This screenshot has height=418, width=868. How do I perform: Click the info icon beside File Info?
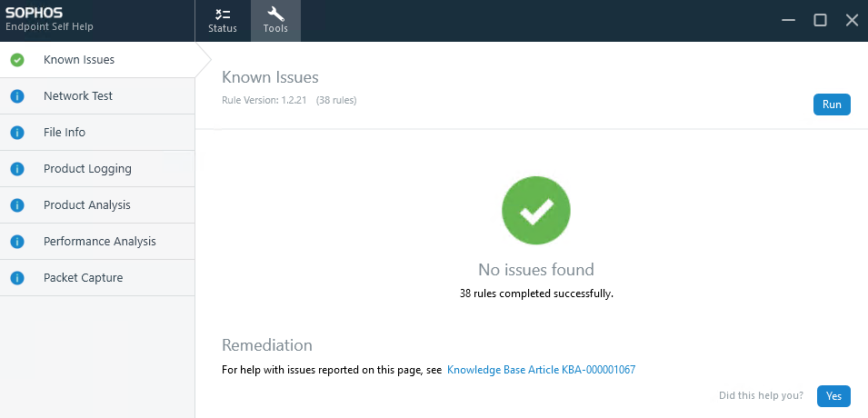pyautogui.click(x=16, y=133)
